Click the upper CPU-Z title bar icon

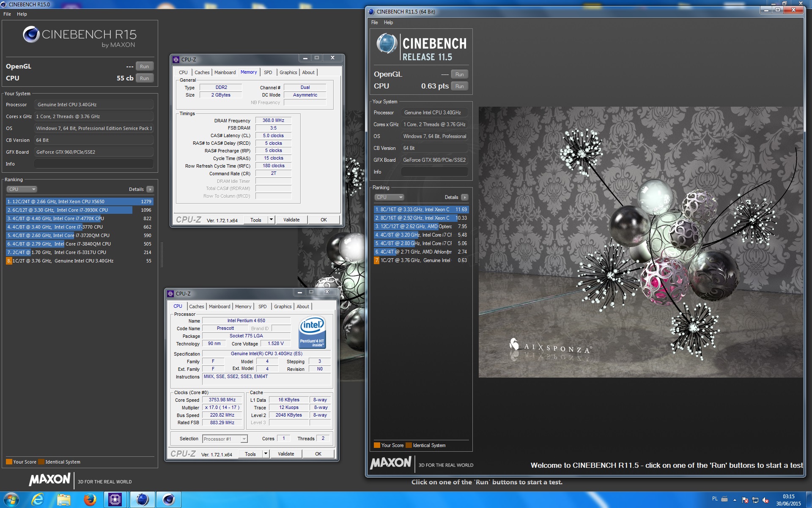tap(176, 59)
